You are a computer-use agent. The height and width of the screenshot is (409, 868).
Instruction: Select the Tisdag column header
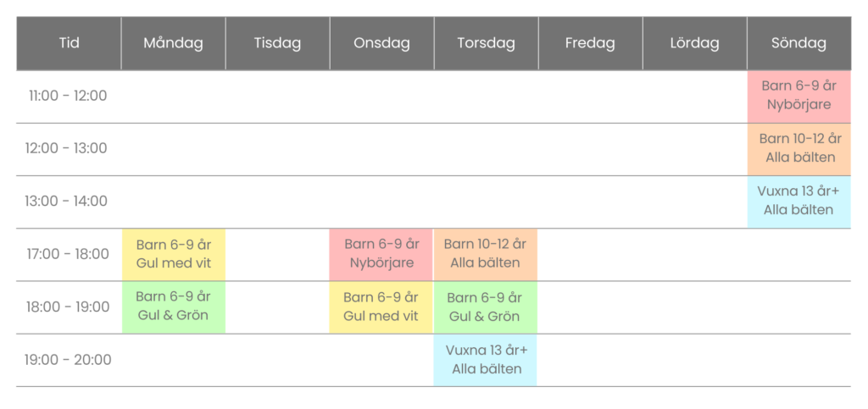pyautogui.click(x=277, y=43)
